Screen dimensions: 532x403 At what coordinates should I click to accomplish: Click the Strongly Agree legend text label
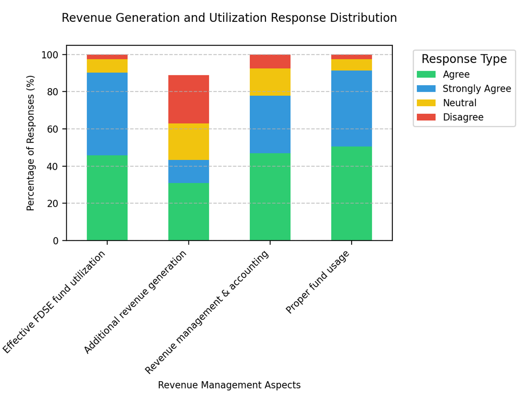click(x=477, y=89)
